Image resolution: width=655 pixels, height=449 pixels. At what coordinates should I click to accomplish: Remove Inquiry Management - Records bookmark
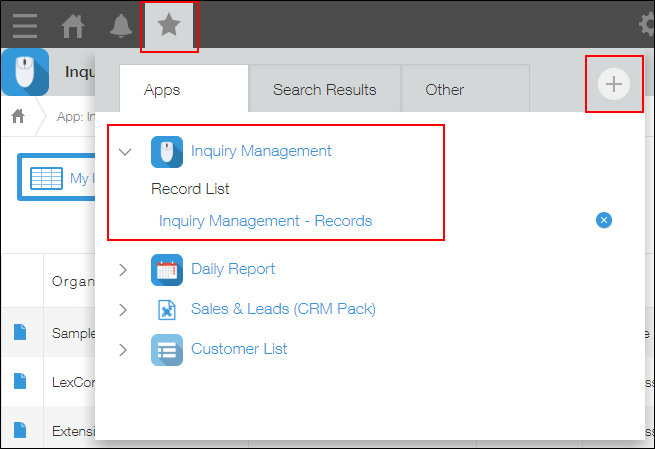click(603, 220)
